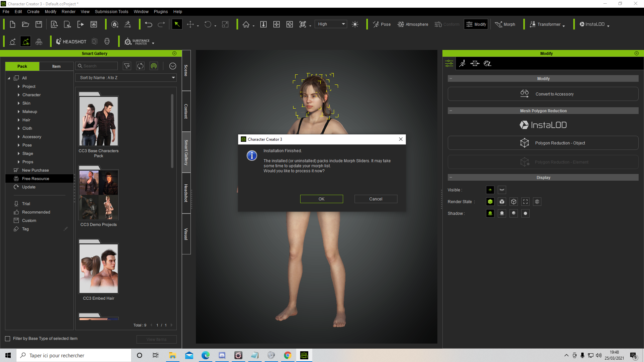Click Convert to Accessory button

tap(543, 94)
